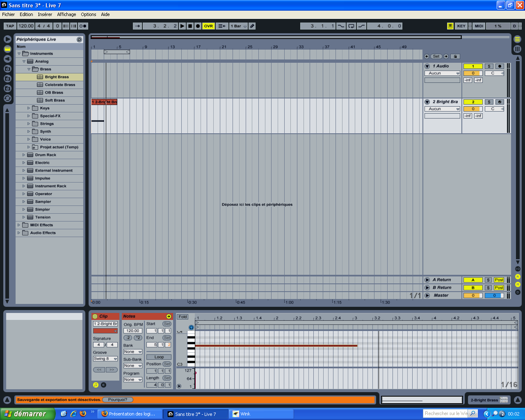Toggle the OVR overdub switch
Image resolution: width=525 pixels, height=420 pixels.
208,26
